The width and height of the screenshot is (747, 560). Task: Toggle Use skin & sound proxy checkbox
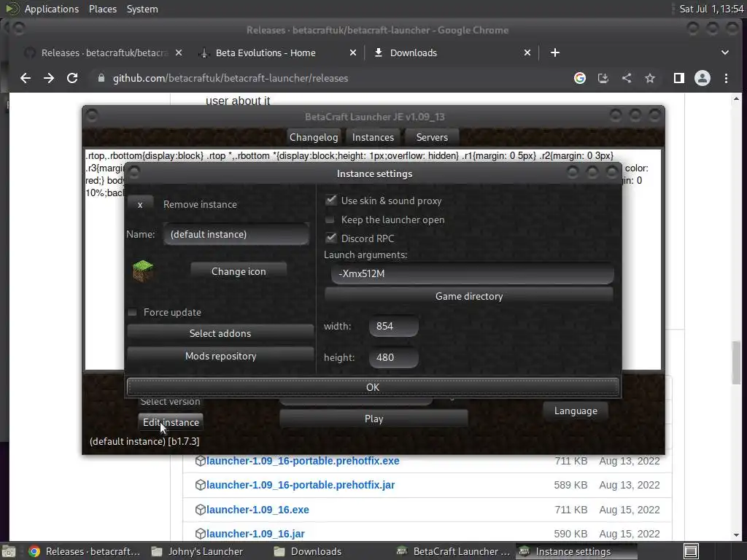tap(330, 200)
